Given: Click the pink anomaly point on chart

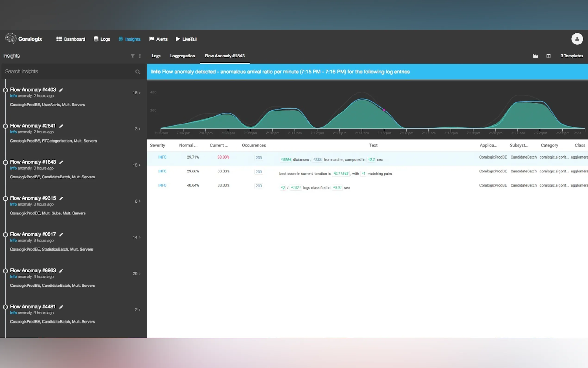Looking at the screenshot, I should tap(384, 110).
